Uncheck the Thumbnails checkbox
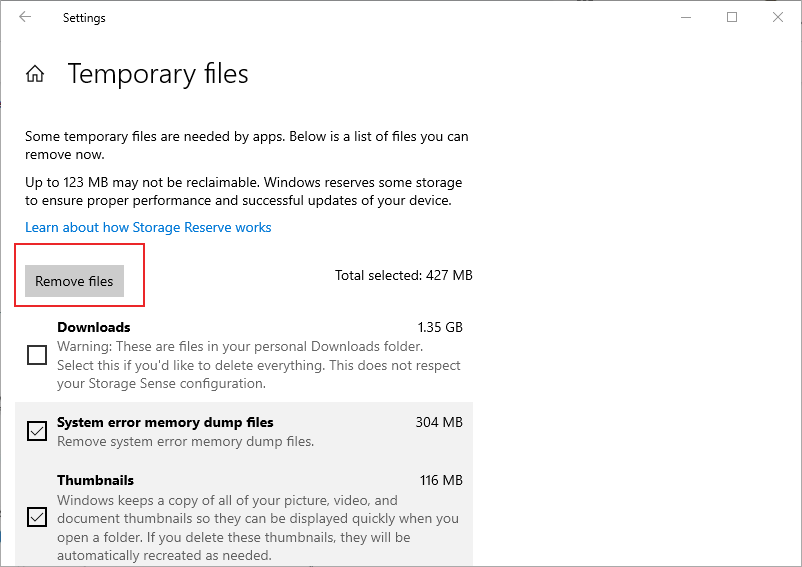Viewport: 802px width, 567px height. 37,517
